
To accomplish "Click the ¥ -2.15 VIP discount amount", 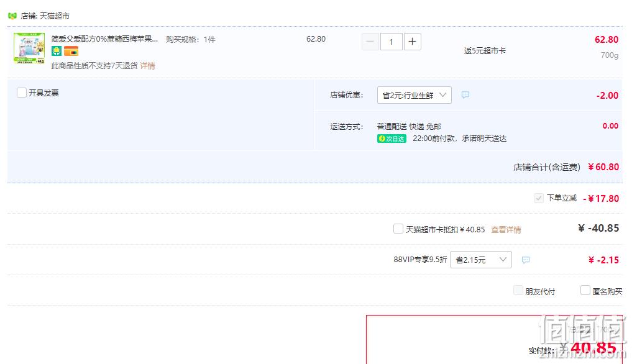I will [x=603, y=260].
